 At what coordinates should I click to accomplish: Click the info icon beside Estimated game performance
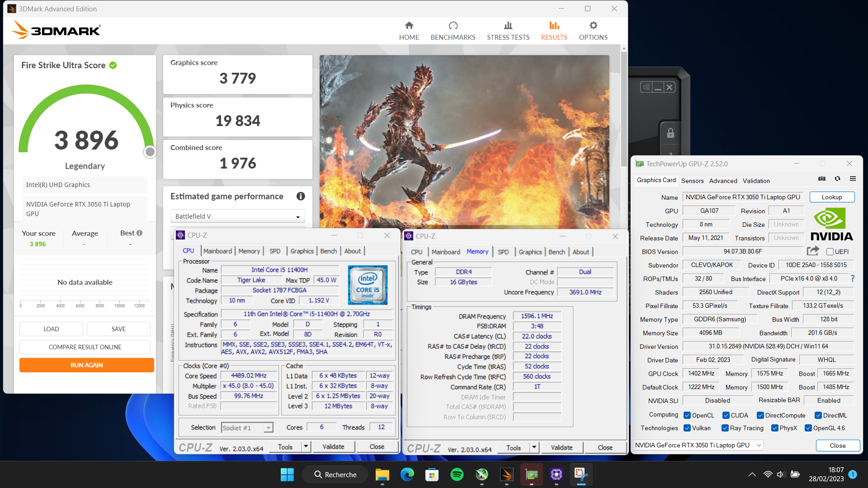(x=301, y=196)
